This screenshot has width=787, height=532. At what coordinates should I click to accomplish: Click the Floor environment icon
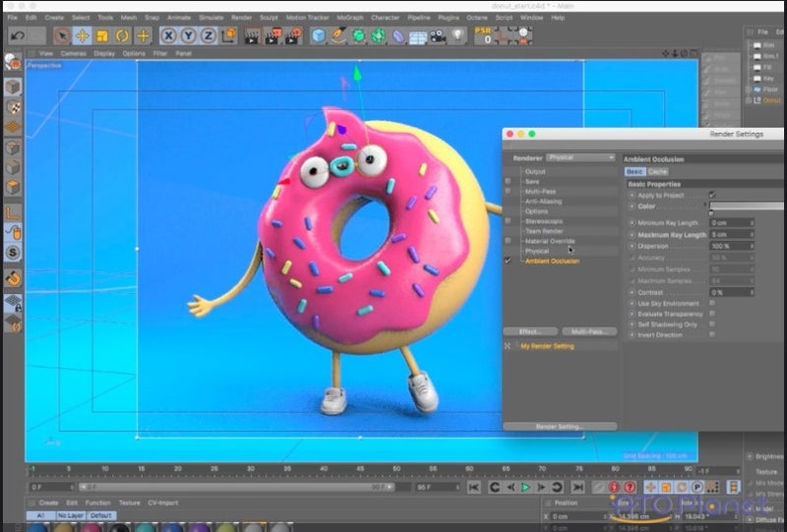point(417,37)
